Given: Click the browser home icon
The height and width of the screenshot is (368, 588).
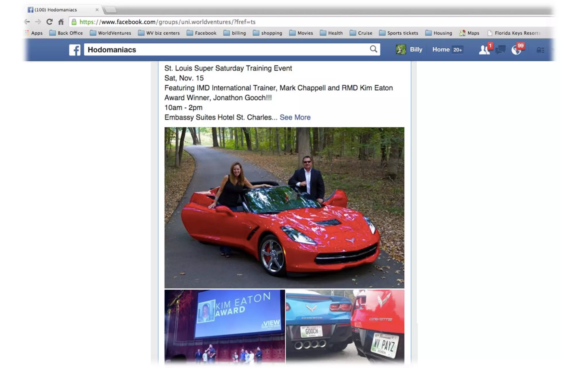Looking at the screenshot, I should [x=61, y=22].
